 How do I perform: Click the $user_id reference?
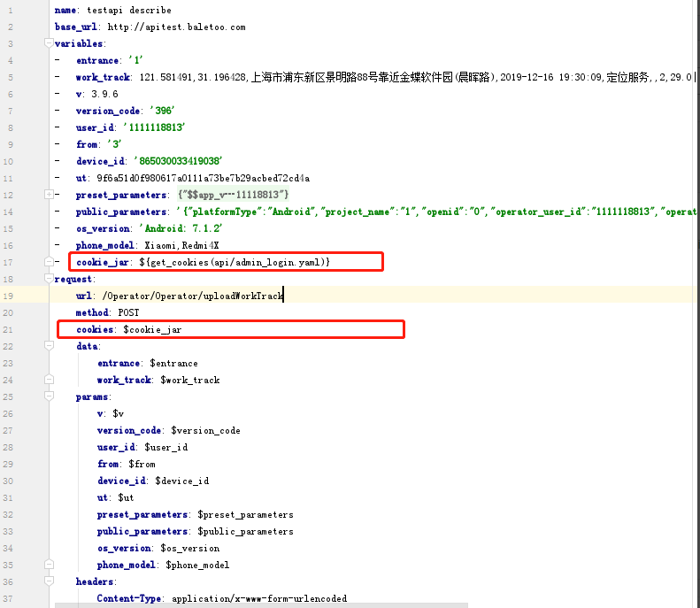point(166,447)
